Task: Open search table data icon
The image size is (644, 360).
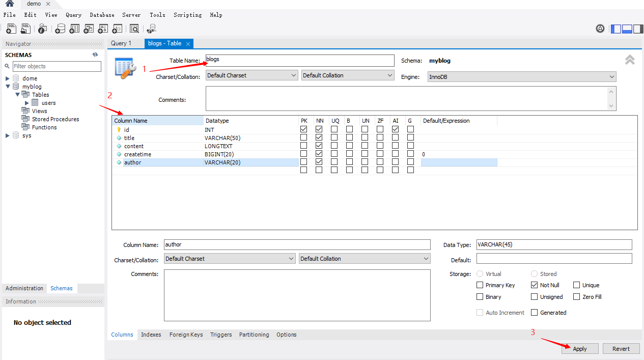Action: click(134, 29)
